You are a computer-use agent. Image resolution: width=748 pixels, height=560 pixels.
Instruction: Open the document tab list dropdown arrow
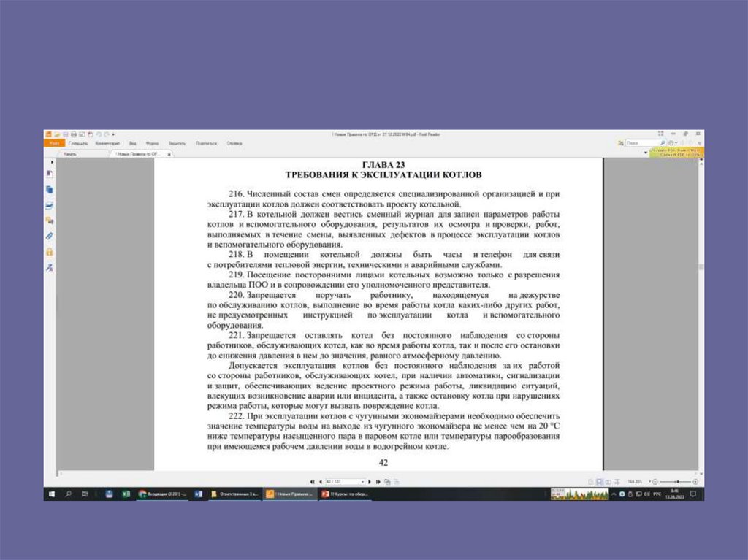pos(646,153)
